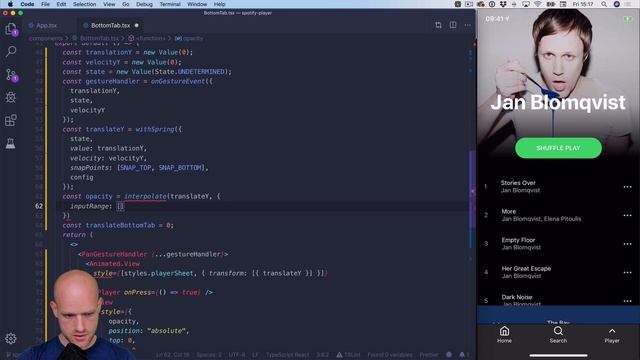Click the editor vertical scrollbar
Screen dimensions: 640x360
point(472,190)
